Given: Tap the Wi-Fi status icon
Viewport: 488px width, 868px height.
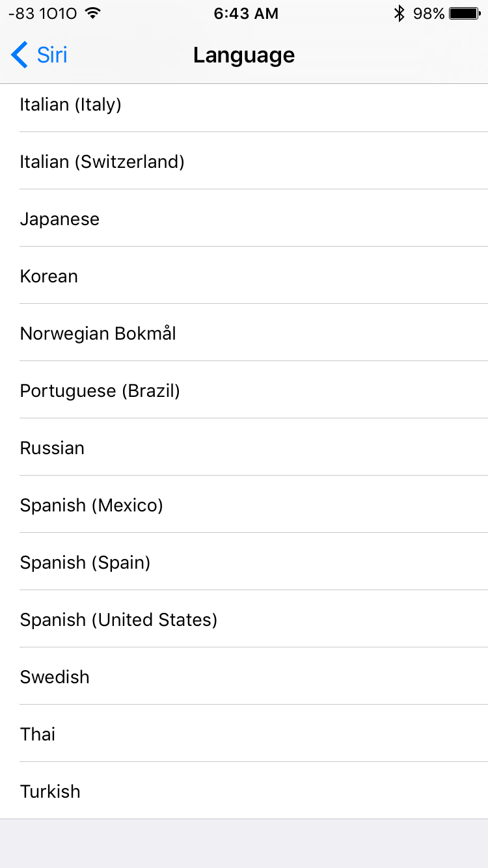Looking at the screenshot, I should (93, 13).
